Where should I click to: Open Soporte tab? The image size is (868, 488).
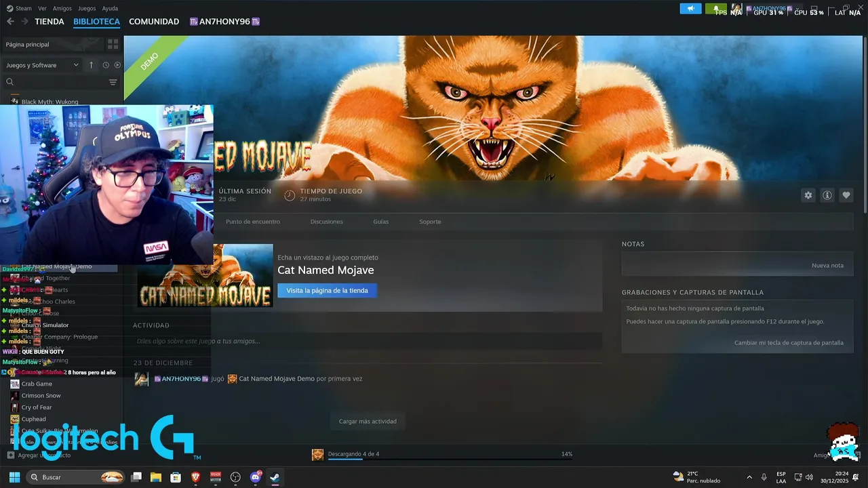pyautogui.click(x=430, y=222)
